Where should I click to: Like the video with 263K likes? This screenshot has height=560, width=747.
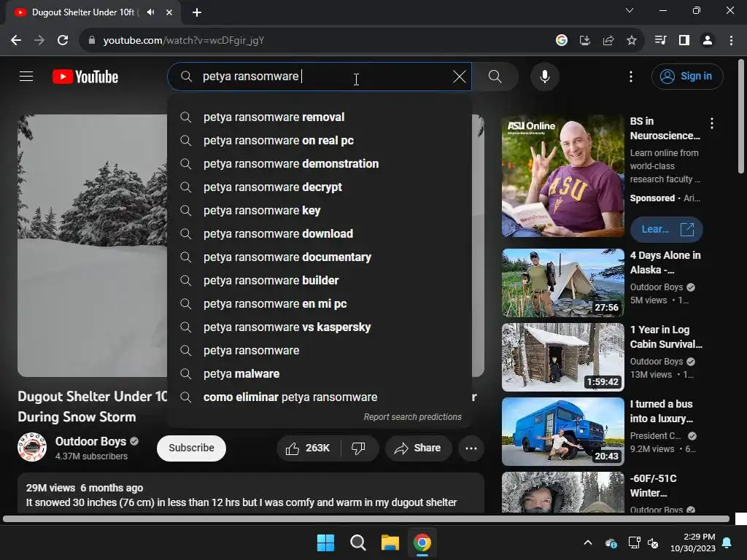click(x=308, y=448)
